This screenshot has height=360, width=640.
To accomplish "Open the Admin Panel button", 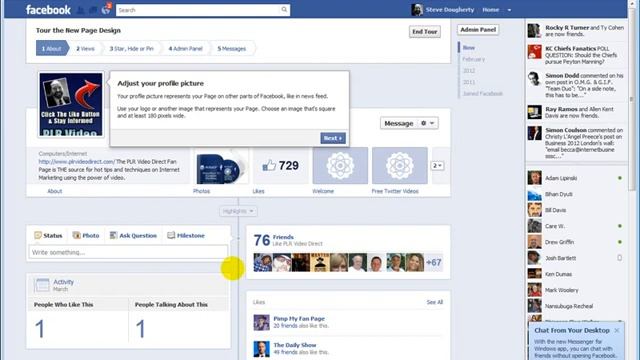I will [478, 29].
